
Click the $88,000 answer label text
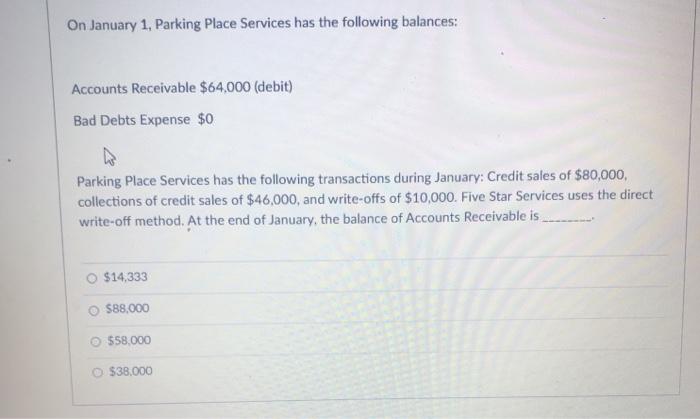128,308
